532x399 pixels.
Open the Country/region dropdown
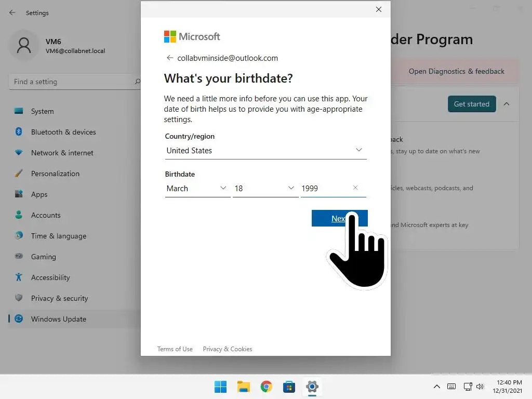point(265,150)
